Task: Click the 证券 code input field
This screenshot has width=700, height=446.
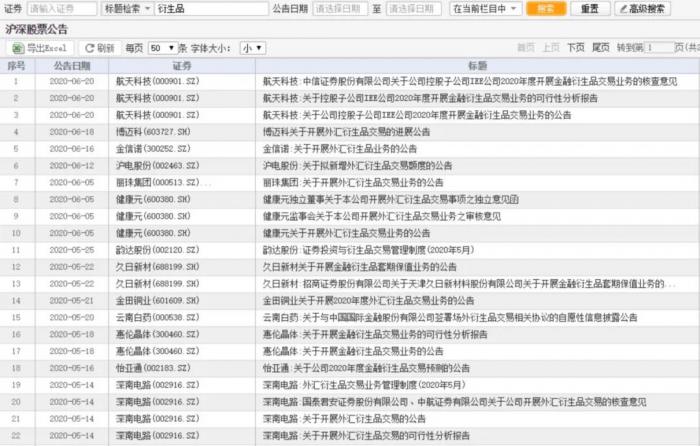Action: coord(62,8)
